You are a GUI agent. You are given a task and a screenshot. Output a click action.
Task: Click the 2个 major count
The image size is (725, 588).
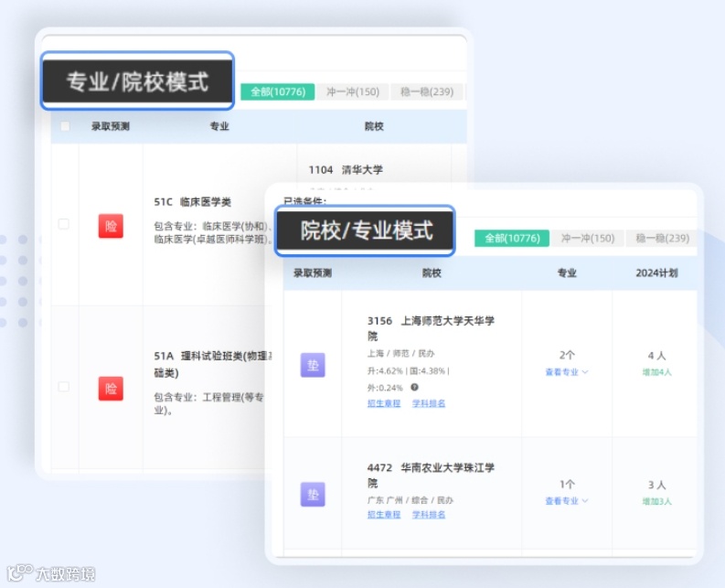(x=567, y=356)
